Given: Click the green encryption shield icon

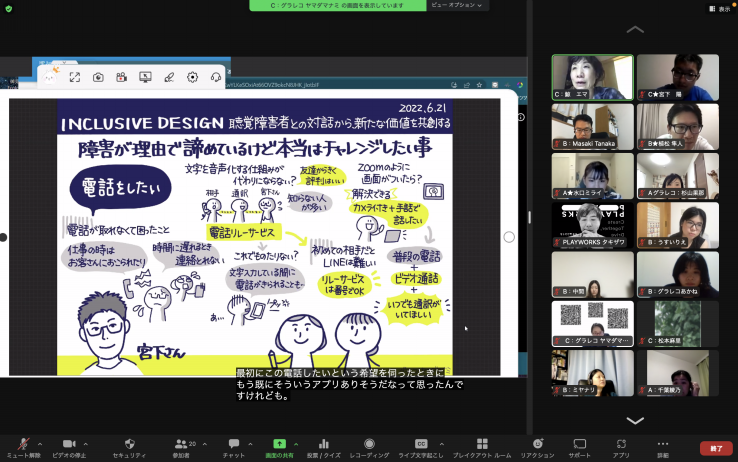Looking at the screenshot, I should click(8, 8).
